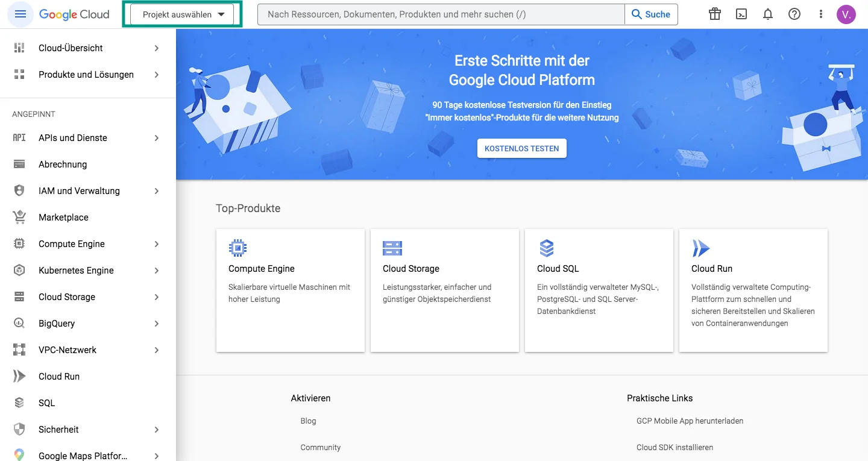Open the help question mark icon

tap(794, 14)
